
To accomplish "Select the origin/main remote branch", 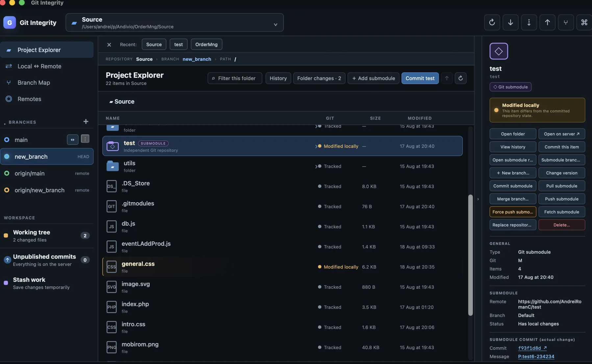I will tap(47, 173).
